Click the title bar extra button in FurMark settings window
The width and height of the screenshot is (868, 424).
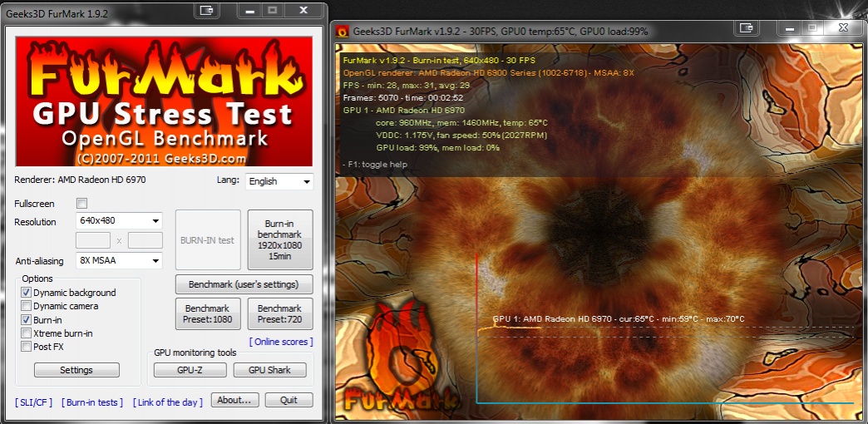206,11
